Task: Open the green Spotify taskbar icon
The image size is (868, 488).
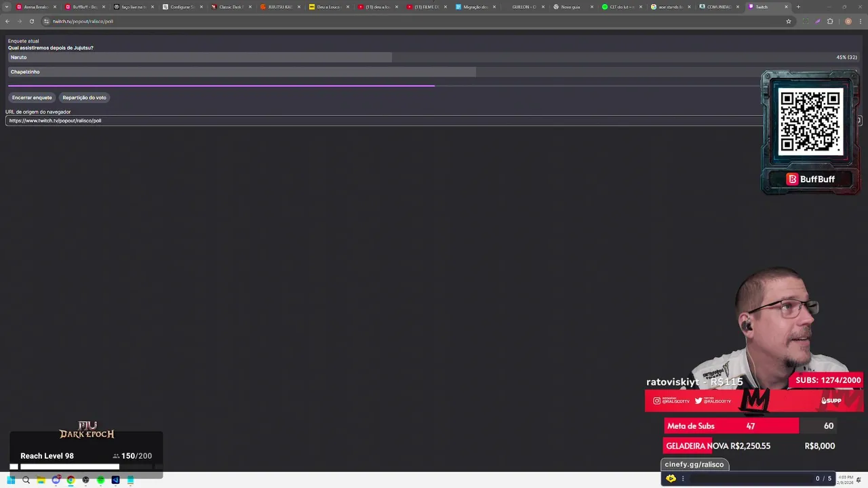Action: click(100, 480)
